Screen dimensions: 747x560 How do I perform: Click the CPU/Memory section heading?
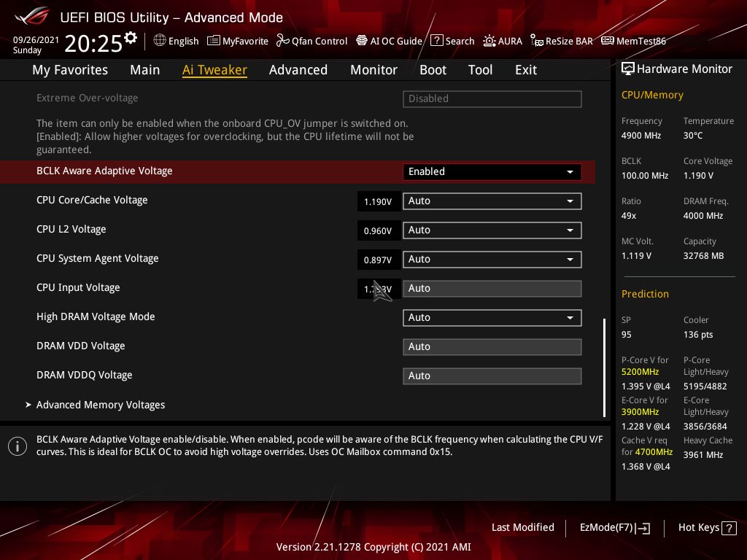coord(652,96)
